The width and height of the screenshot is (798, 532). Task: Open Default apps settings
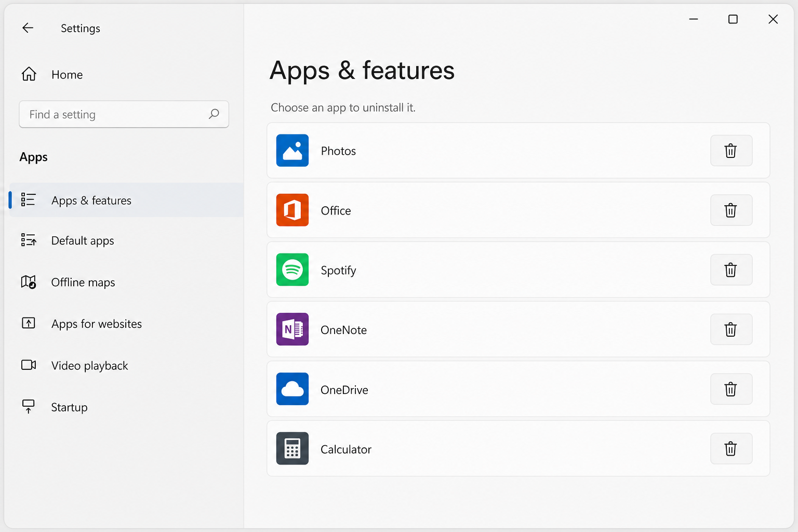(83, 241)
